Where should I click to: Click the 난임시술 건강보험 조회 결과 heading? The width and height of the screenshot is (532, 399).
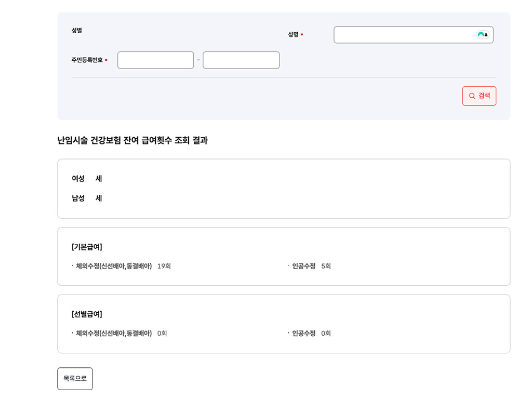coord(132,140)
